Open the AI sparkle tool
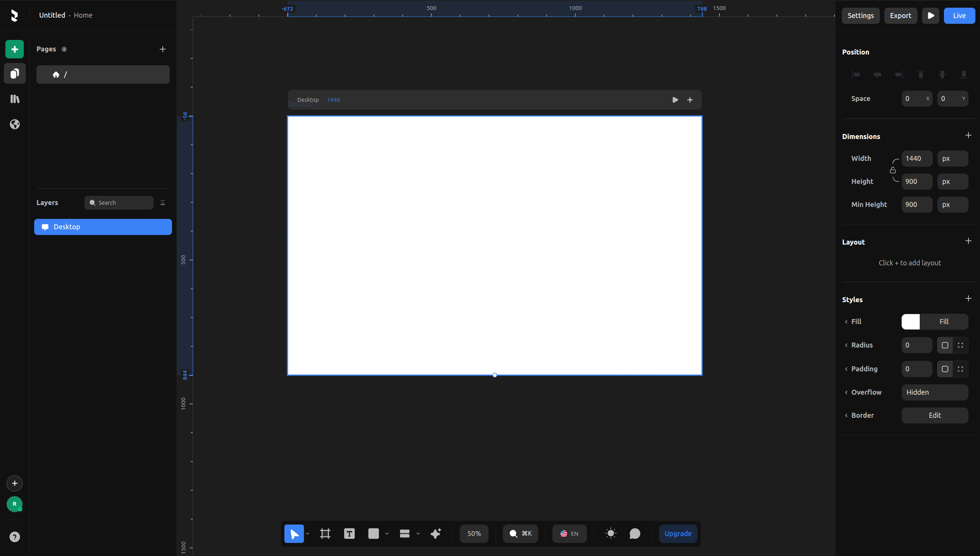Image resolution: width=980 pixels, height=556 pixels. pyautogui.click(x=436, y=533)
